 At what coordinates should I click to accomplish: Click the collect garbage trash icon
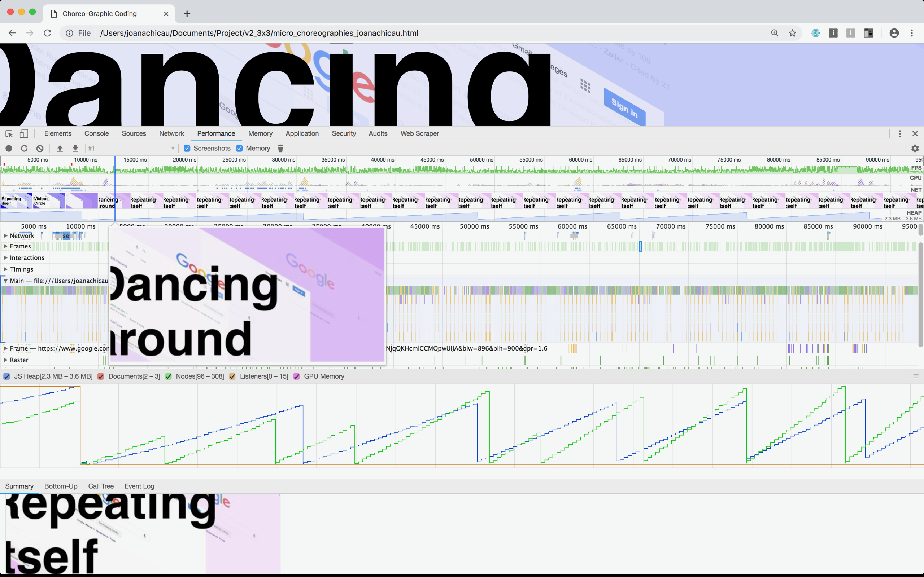tap(280, 149)
